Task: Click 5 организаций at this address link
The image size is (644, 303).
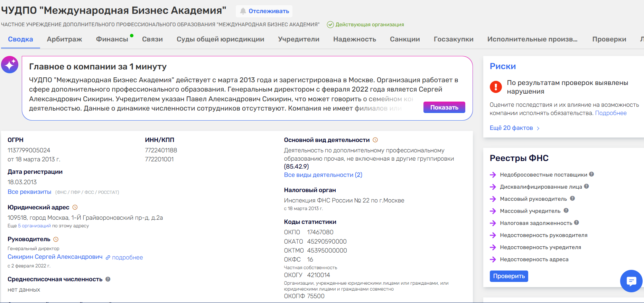Action: tap(34, 226)
